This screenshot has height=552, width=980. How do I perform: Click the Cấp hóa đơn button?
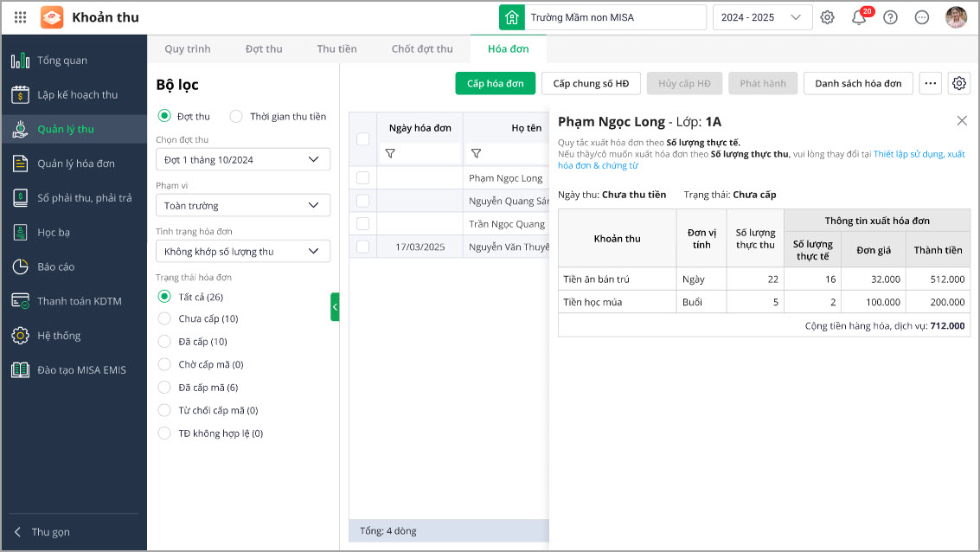pyautogui.click(x=496, y=83)
